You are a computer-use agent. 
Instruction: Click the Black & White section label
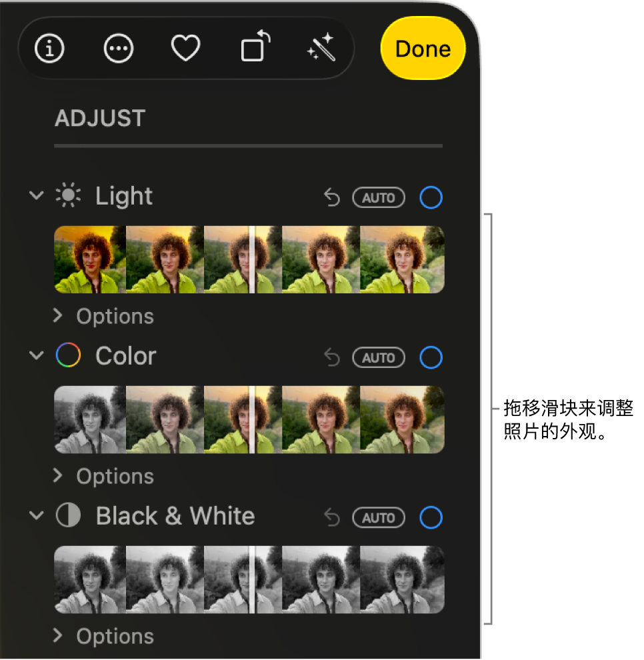175,516
